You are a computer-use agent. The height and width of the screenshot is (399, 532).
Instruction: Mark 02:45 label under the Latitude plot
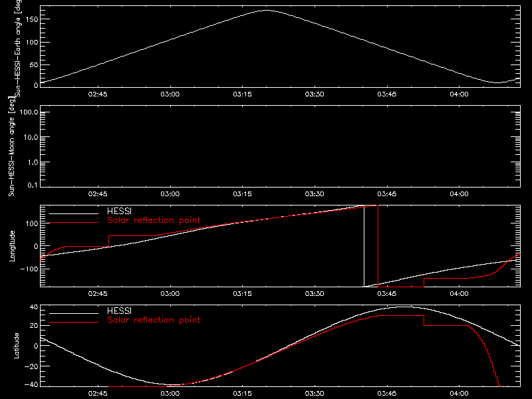click(x=98, y=394)
